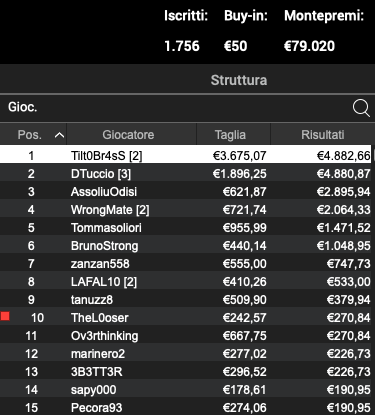
Task: Select TheL0oser highlighted row
Action: tap(185, 318)
